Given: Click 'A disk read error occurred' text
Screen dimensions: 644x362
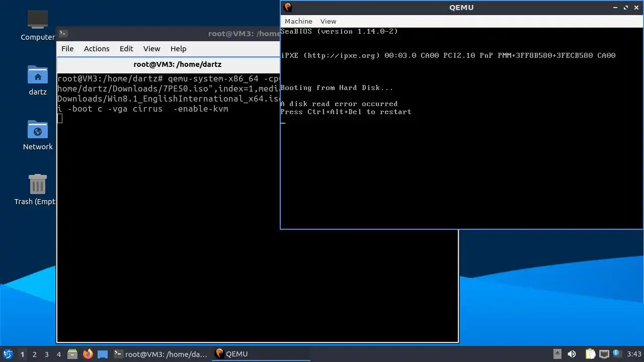Looking at the screenshot, I should click(x=339, y=104).
